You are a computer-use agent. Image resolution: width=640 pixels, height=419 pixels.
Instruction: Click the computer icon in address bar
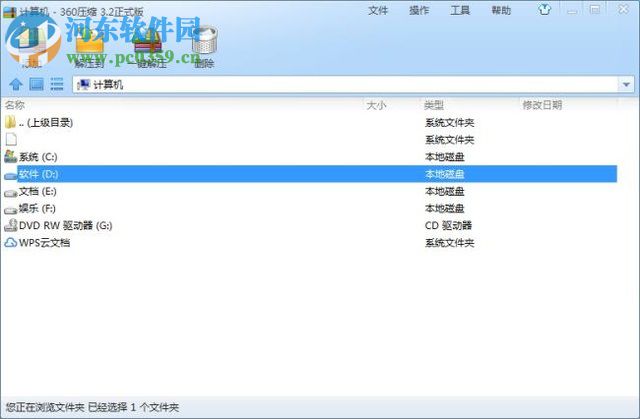pyautogui.click(x=83, y=84)
